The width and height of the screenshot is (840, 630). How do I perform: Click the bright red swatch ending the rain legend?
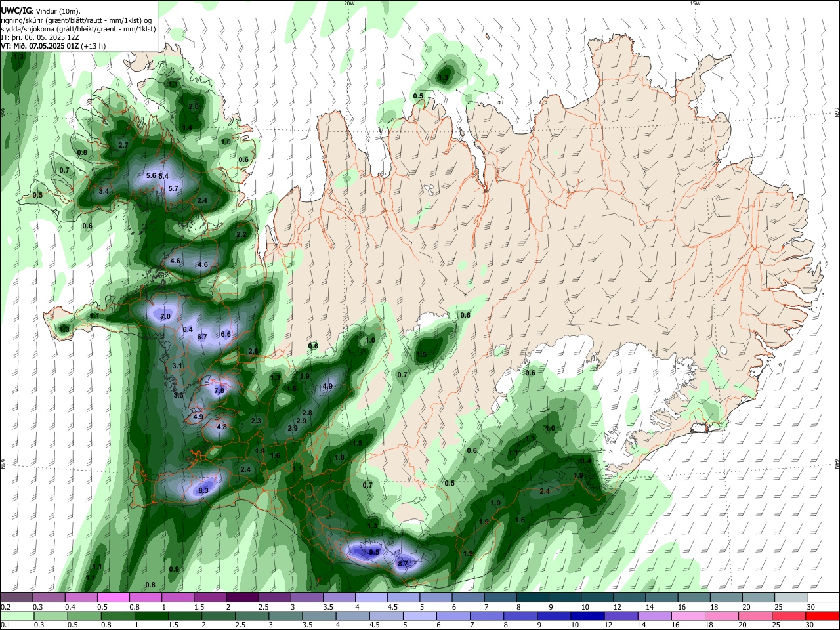point(822,616)
